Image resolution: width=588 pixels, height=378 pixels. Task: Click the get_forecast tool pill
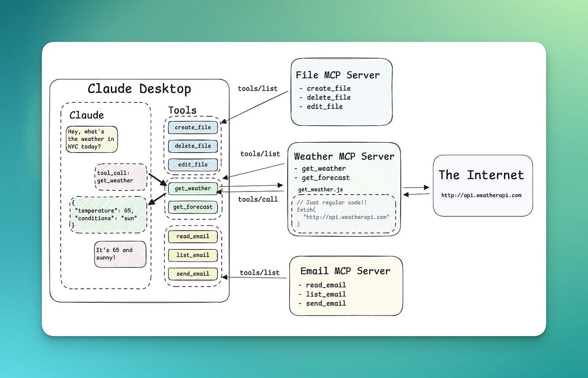pos(192,207)
